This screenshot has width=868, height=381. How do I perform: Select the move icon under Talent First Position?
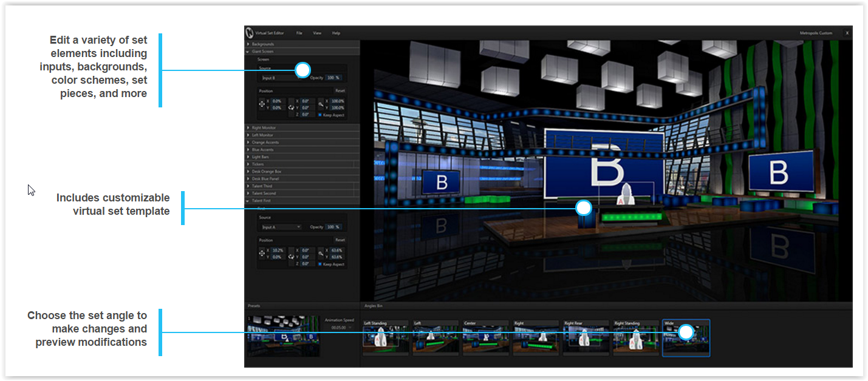tap(262, 253)
